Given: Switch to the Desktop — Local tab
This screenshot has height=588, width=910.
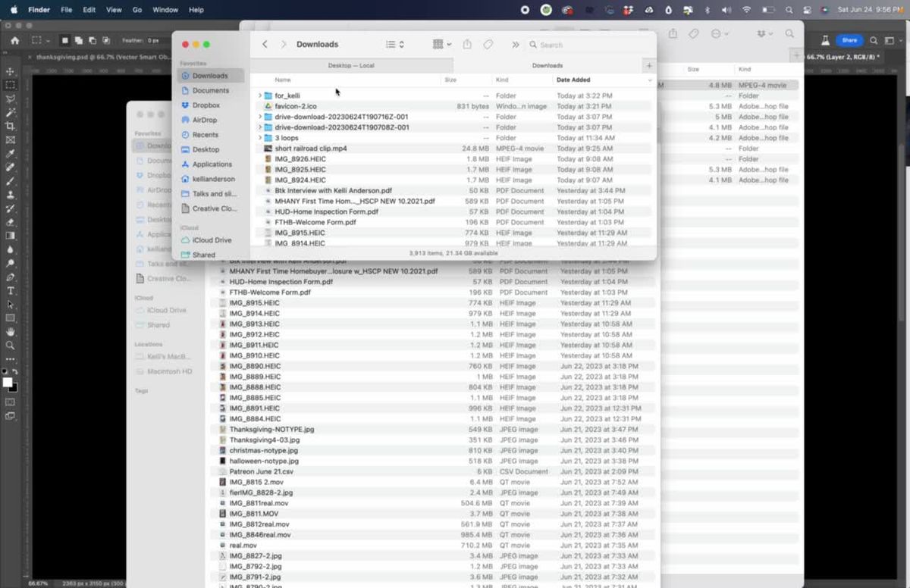Looking at the screenshot, I should pos(351,66).
